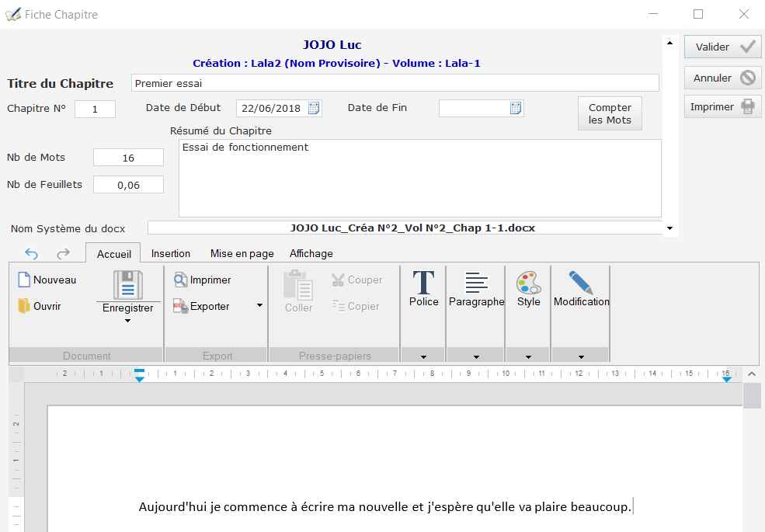
Task: Cut selection with Couper scissors icon
Action: click(x=338, y=280)
